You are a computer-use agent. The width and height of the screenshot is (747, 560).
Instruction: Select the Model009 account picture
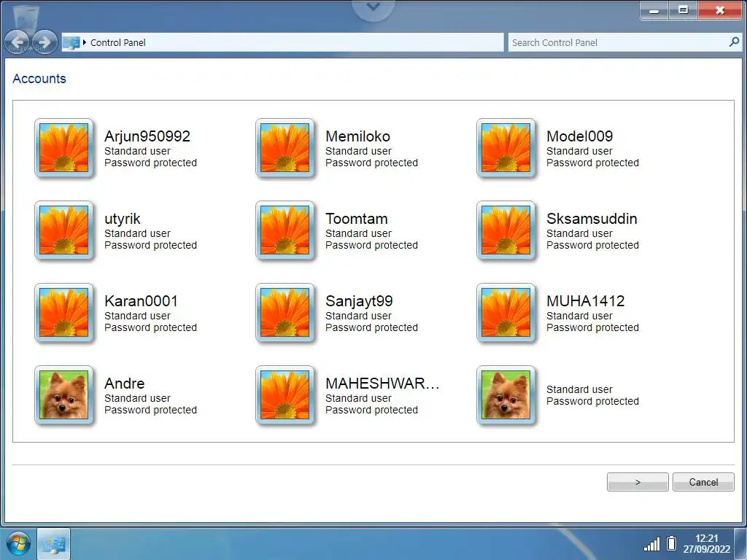(506, 148)
